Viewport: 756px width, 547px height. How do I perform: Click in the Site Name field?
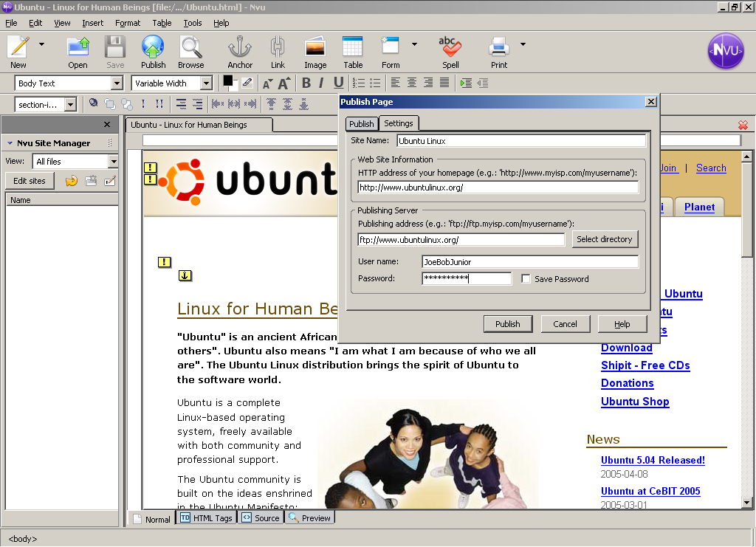pyautogui.click(x=521, y=141)
